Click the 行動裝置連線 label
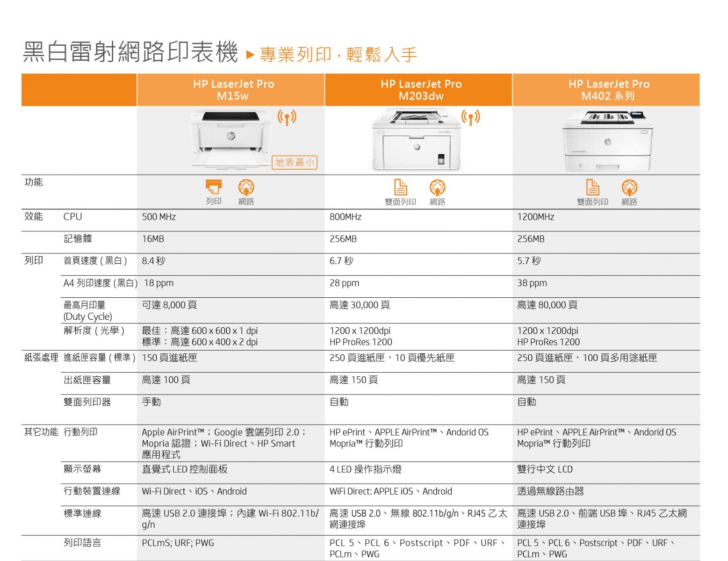728x561 pixels. coord(92,490)
